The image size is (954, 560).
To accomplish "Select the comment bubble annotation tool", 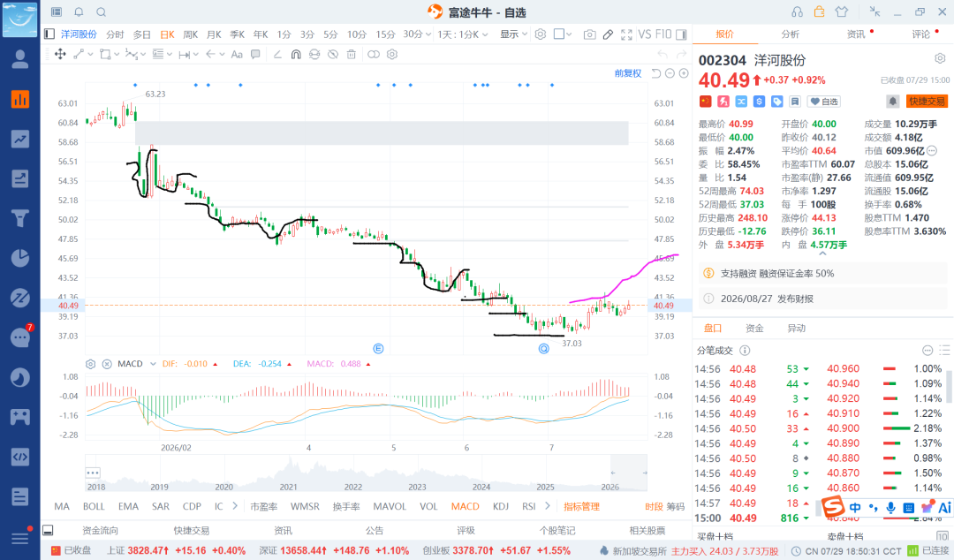I will pos(255,54).
